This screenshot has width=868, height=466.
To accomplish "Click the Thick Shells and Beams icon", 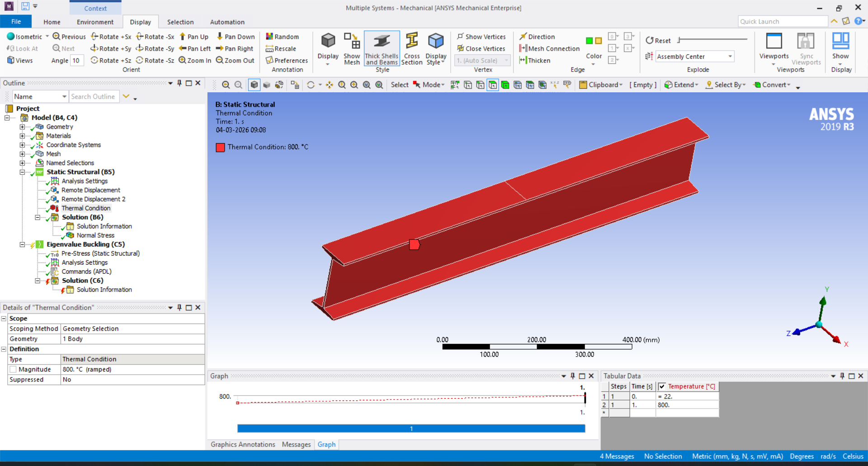I will pos(382,48).
